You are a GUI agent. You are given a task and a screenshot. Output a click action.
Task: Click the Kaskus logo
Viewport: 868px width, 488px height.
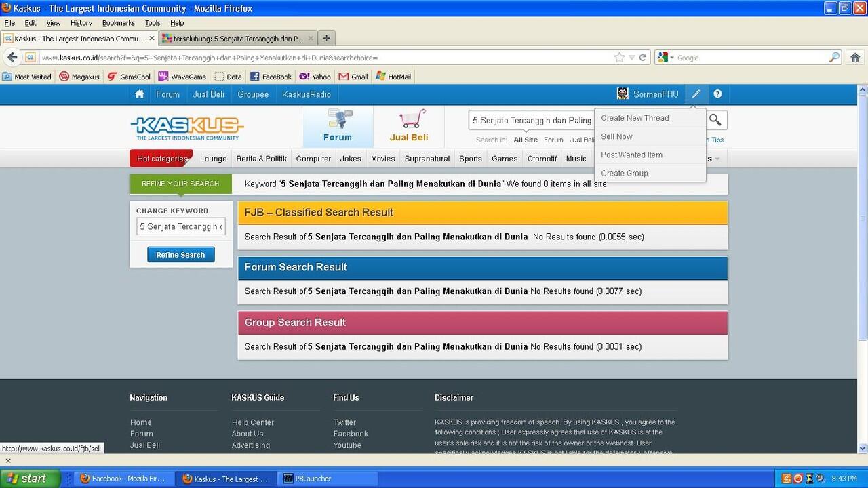pyautogui.click(x=186, y=127)
